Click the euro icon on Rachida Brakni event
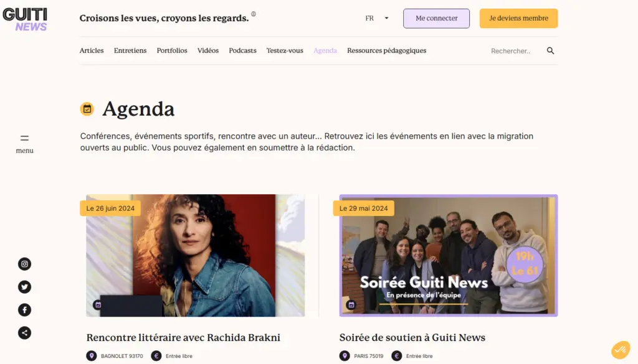This screenshot has width=638, height=364. [156, 356]
